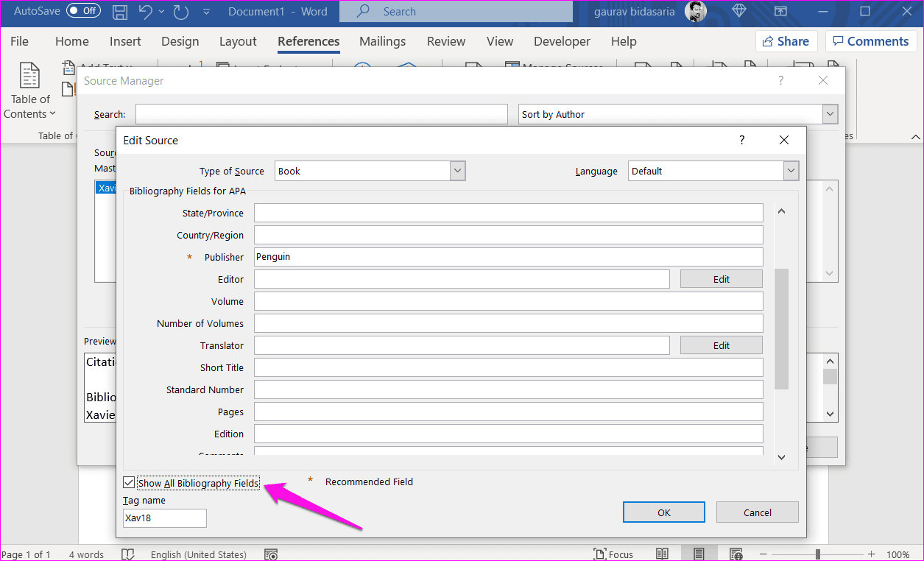Click the spelling proofing book icon
Image resolution: width=924 pixels, height=561 pixels.
(x=128, y=554)
